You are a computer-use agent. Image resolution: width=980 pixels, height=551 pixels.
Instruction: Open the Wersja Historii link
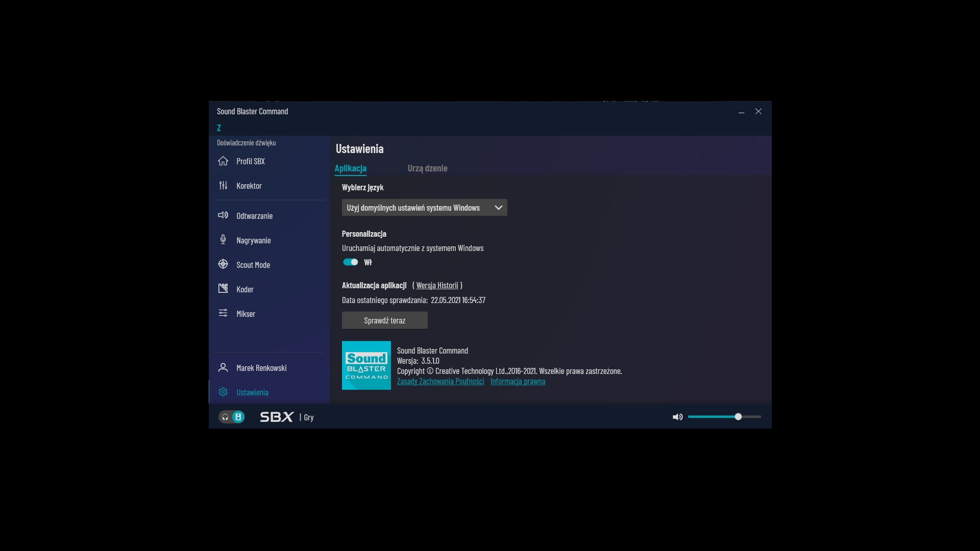[437, 285]
